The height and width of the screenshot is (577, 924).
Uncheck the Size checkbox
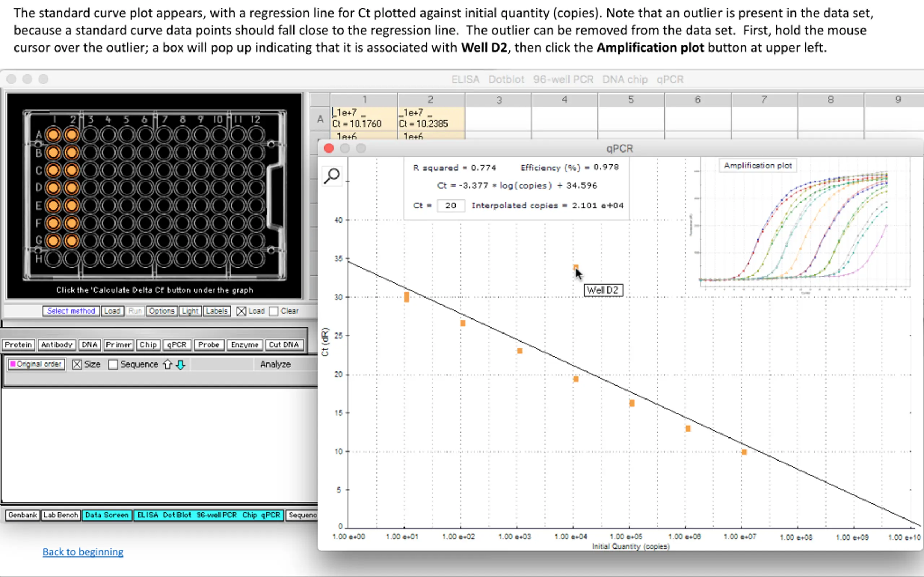tap(77, 365)
